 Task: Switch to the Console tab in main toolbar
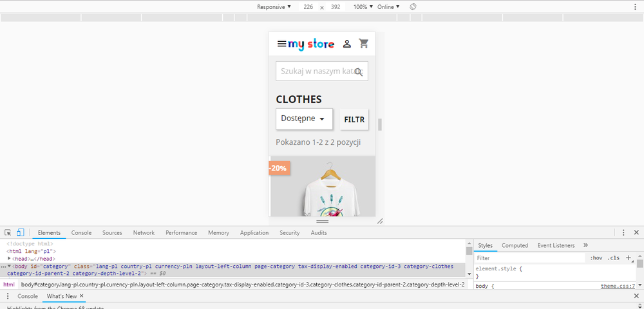click(81, 232)
